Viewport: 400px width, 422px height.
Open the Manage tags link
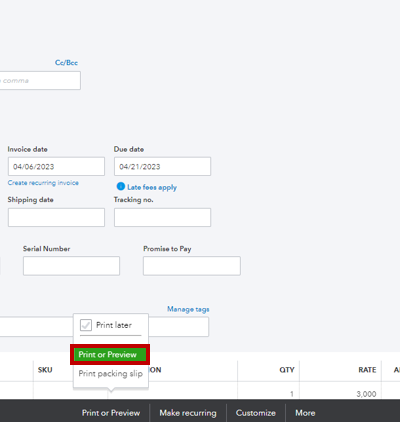[x=188, y=309]
